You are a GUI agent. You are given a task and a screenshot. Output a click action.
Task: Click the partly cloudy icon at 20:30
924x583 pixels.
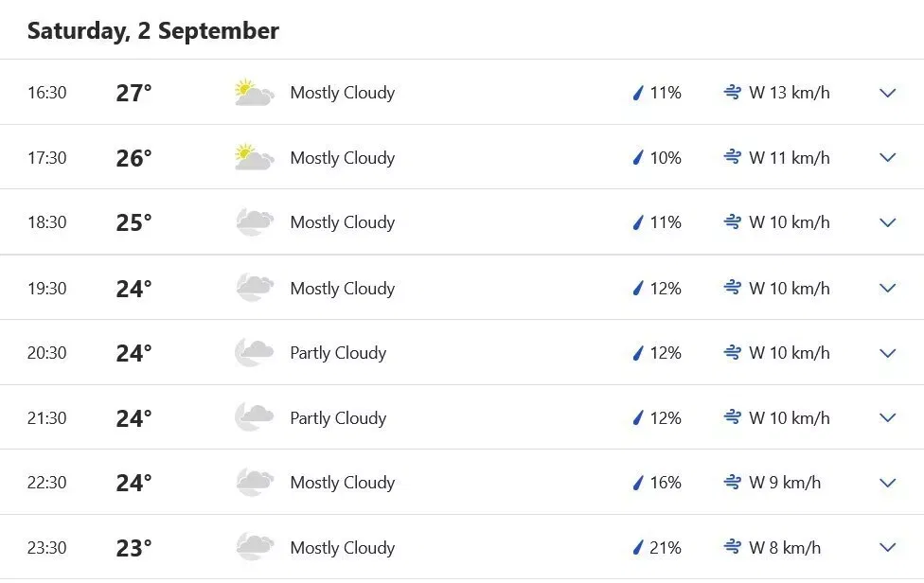pos(252,352)
